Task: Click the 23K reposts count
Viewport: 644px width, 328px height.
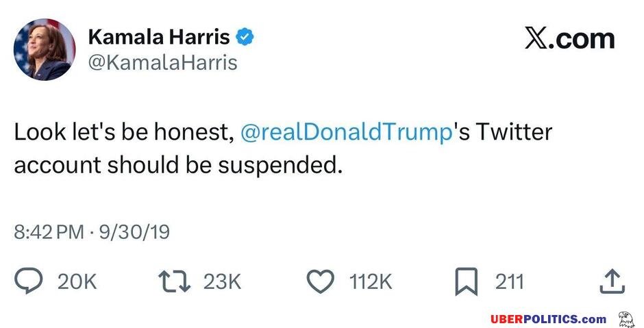Action: (222, 281)
